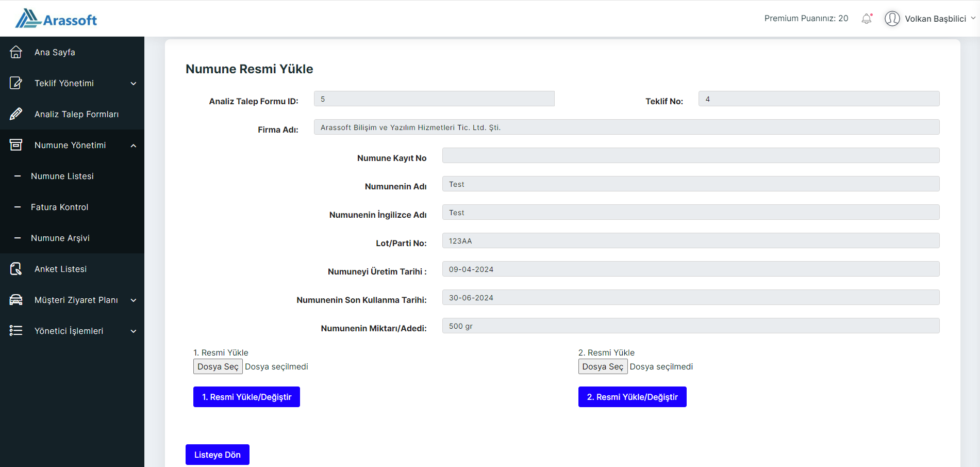This screenshot has width=980, height=467.
Task: Open Müşteri Ziyaret Planı menu
Action: (x=76, y=300)
